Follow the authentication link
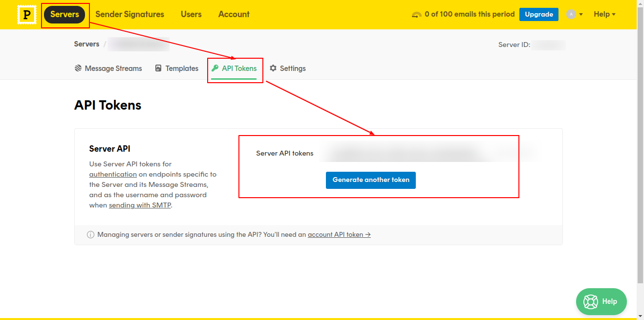 113,174
